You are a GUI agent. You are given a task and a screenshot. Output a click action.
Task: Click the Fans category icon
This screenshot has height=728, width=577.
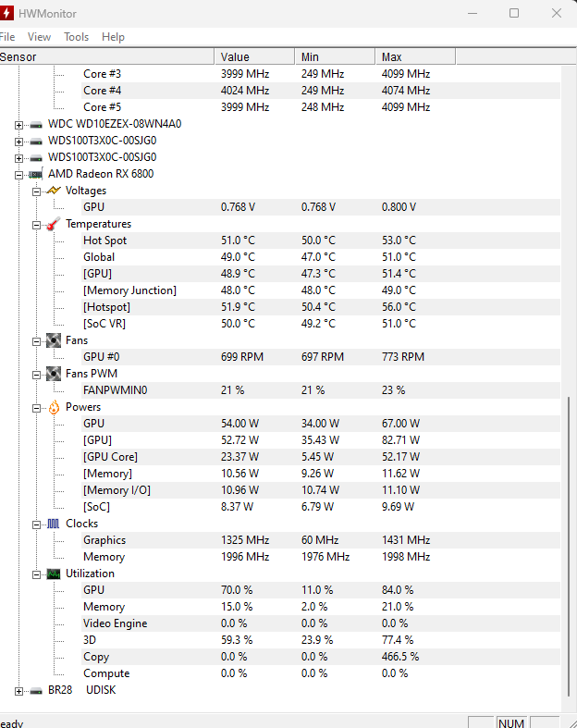[53, 340]
